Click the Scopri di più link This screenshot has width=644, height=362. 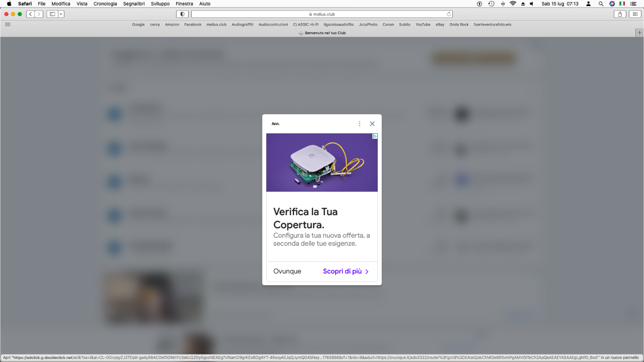coord(346,271)
